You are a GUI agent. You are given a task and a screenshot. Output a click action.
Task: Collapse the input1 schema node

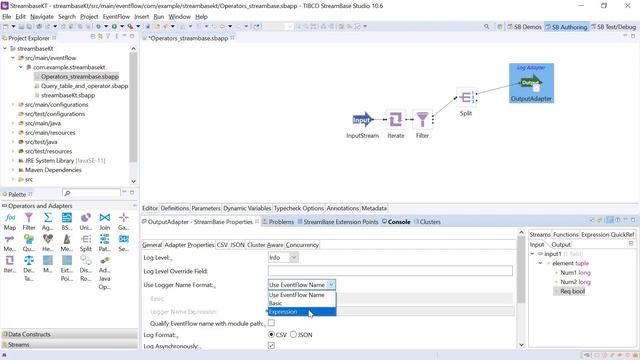click(532, 254)
